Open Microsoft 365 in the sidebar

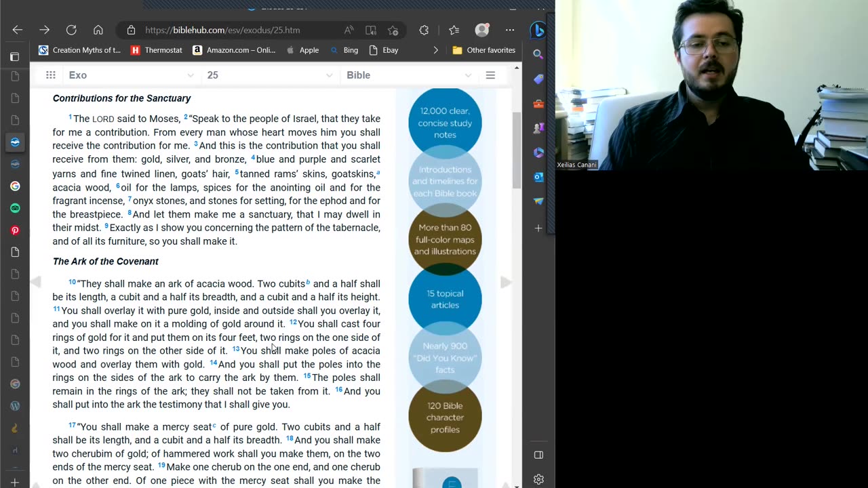coord(538,152)
